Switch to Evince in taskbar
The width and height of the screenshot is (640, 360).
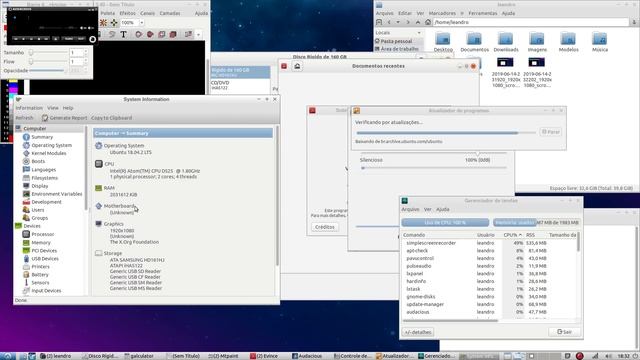[264, 356]
